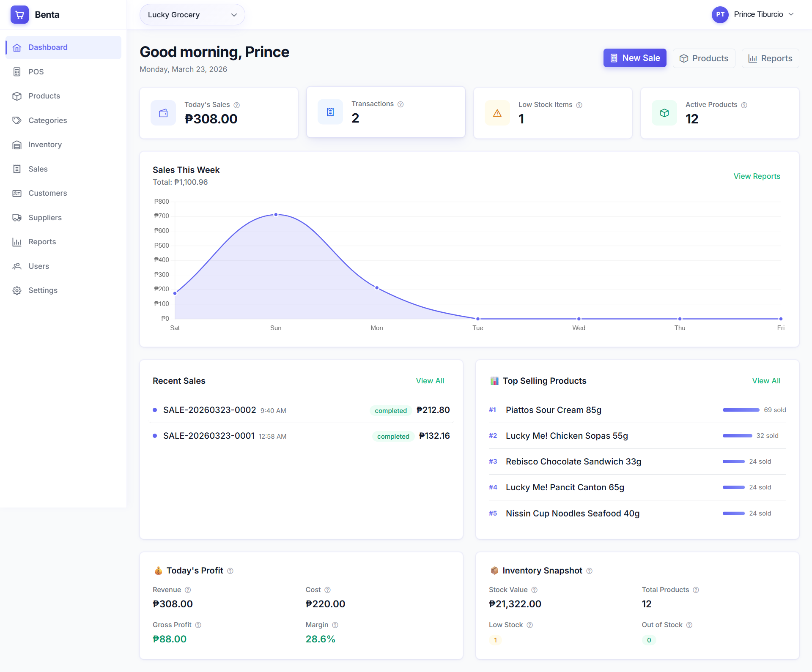The width and height of the screenshot is (812, 672).
Task: Select the POS icon in the sidebar
Action: click(x=17, y=72)
